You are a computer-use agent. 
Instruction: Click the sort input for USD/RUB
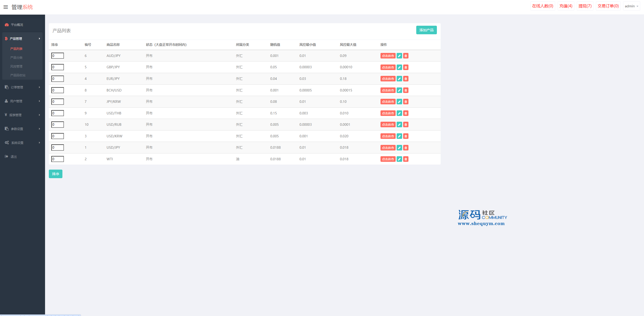click(x=58, y=124)
